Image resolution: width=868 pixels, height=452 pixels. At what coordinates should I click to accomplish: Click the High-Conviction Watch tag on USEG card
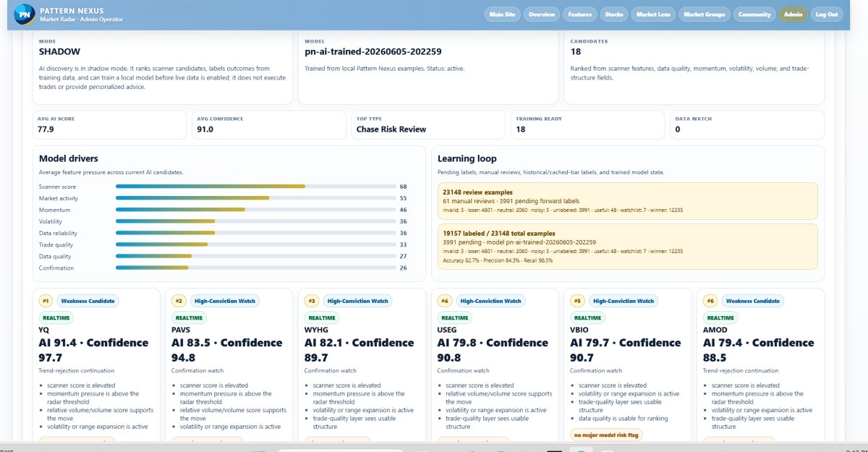(490, 301)
